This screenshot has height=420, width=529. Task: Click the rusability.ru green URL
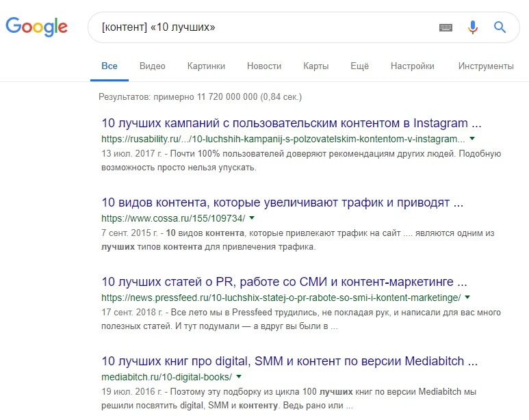(x=283, y=139)
